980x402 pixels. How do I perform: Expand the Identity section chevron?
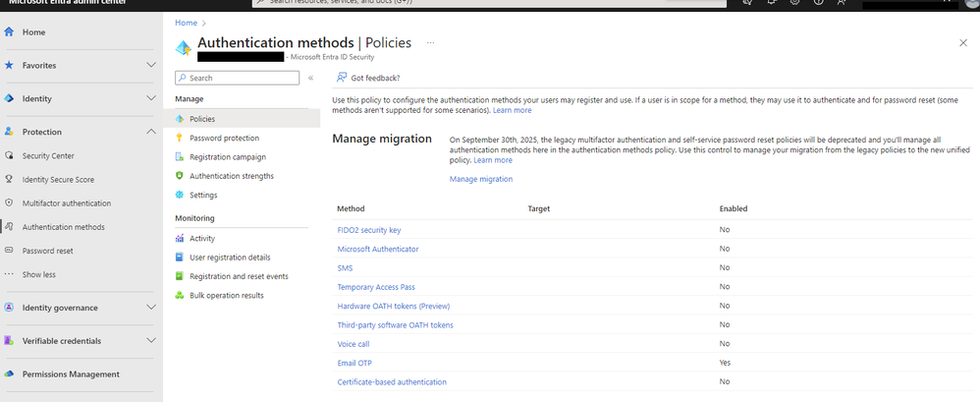point(150,98)
